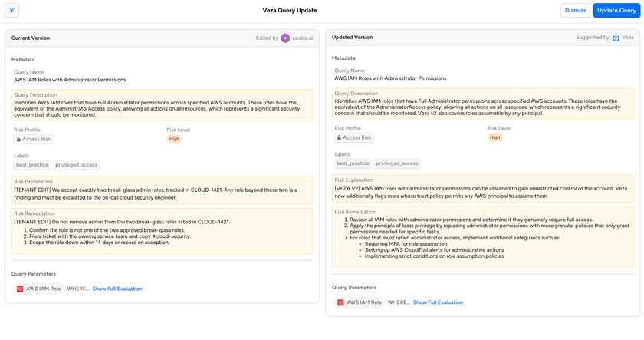Click '[VEZA V2] AWS IAM roles' explanation text
This screenshot has width=644, height=340.
(481, 192)
